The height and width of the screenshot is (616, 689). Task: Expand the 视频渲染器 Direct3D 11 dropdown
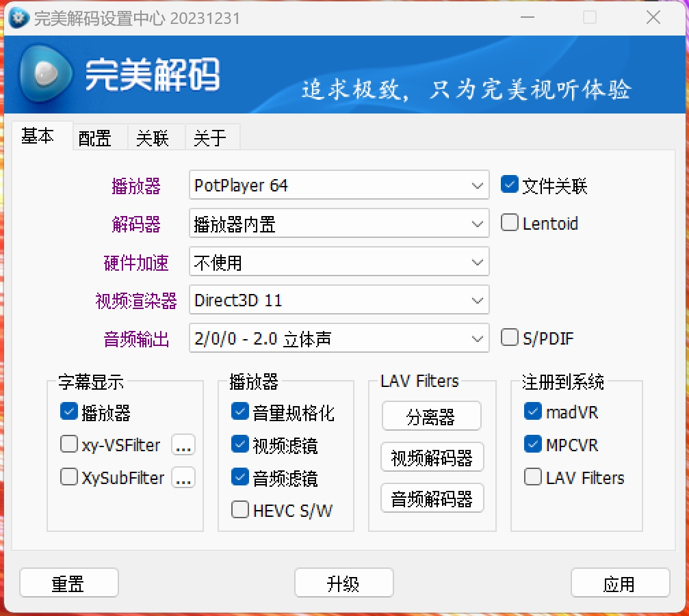pyautogui.click(x=339, y=300)
